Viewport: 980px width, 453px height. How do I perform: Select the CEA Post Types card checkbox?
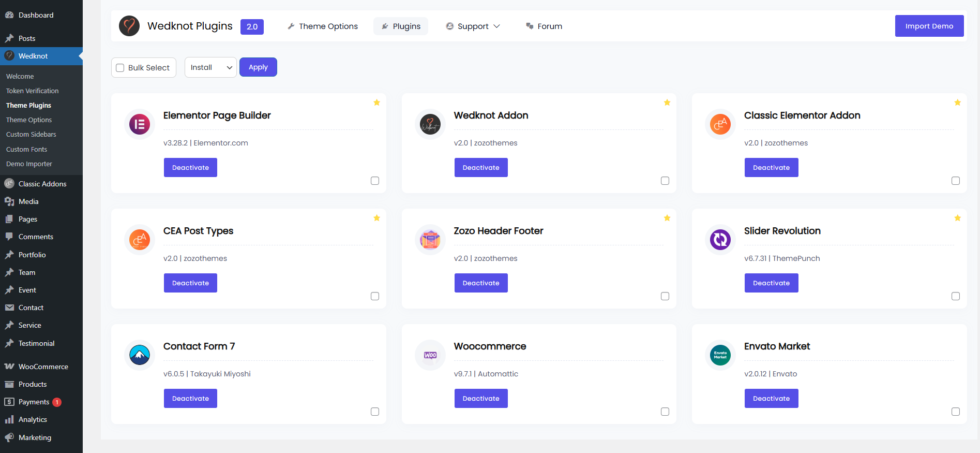pyautogui.click(x=375, y=296)
